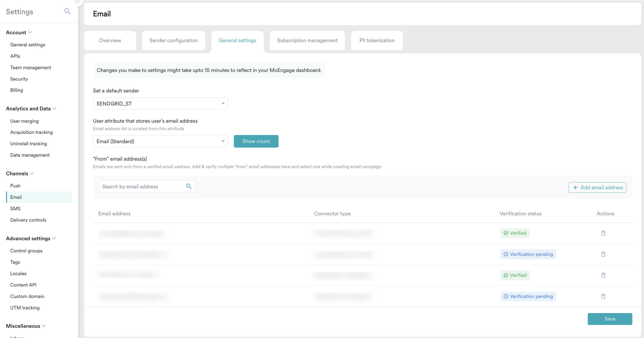Screen dimensions: 644x338
Task: Click the sidebar collapse icon at top
Action: pos(77,1)
